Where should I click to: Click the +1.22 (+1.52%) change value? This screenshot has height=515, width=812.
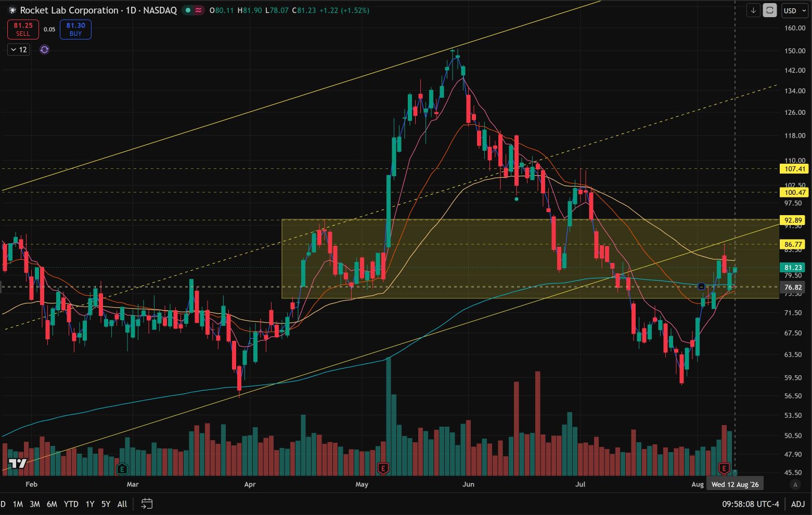point(345,10)
